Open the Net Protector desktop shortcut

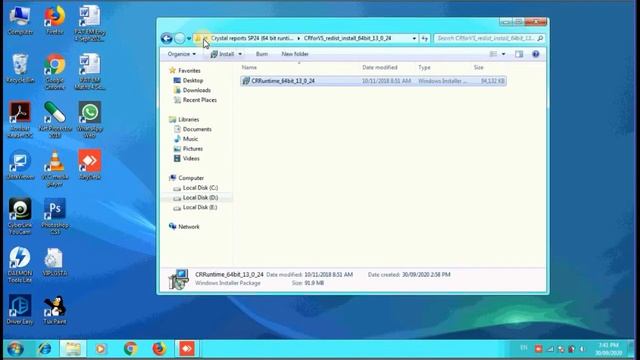[x=55, y=120]
